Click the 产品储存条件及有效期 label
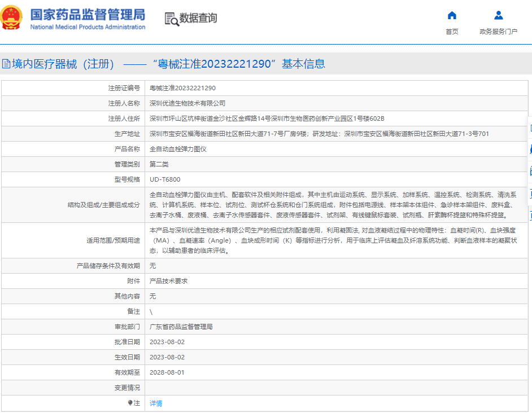 [x=108, y=266]
